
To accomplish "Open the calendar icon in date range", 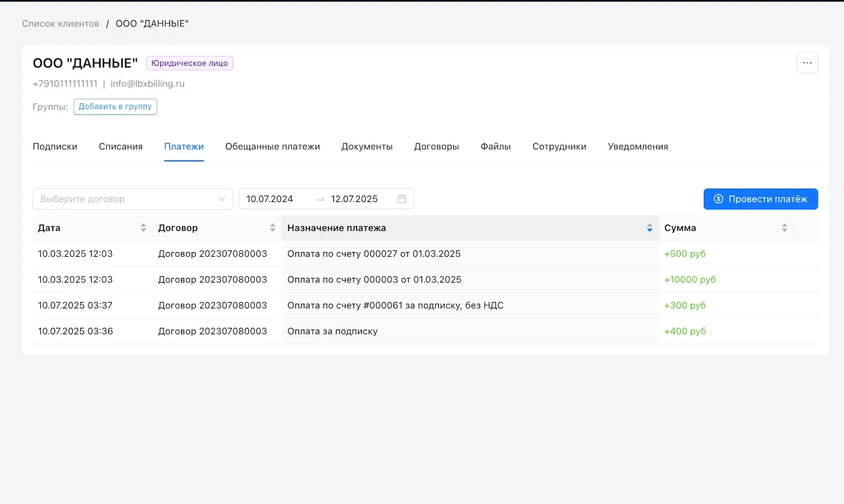I will click(401, 199).
